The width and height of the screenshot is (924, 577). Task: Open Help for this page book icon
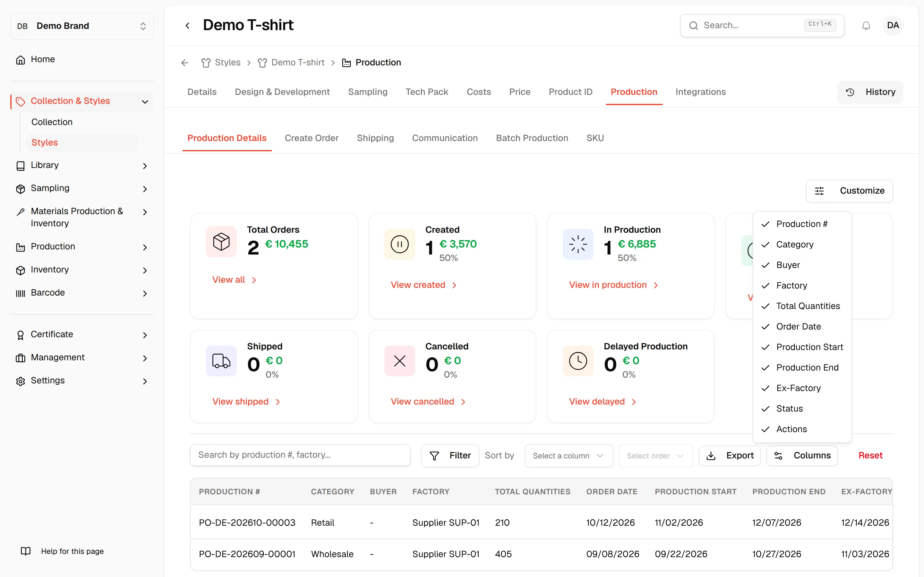pyautogui.click(x=26, y=551)
